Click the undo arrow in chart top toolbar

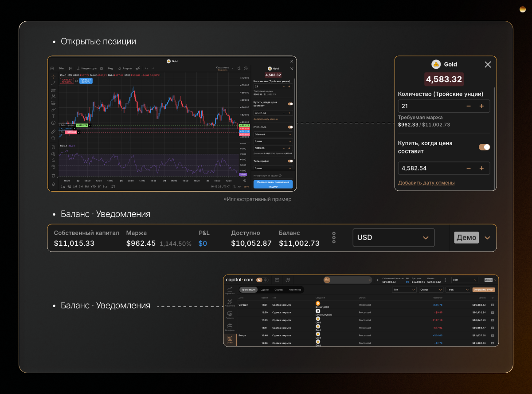point(146,68)
